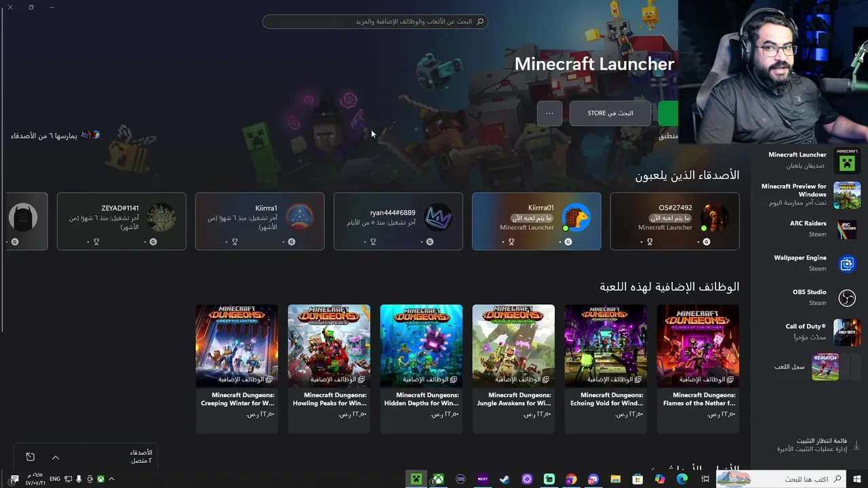Expand the friends widget with the up chevron
Viewport: 868px width, 488px height.
(x=56, y=457)
